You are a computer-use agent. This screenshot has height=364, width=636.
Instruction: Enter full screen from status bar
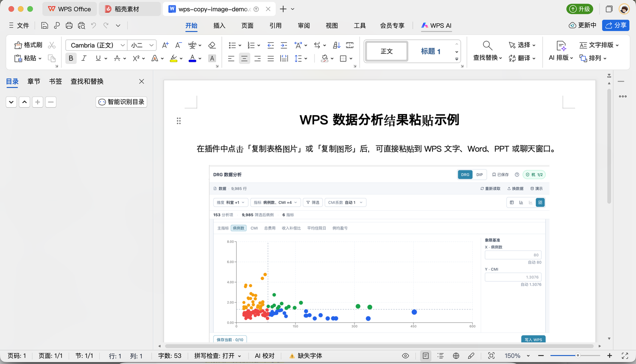[x=625, y=356]
